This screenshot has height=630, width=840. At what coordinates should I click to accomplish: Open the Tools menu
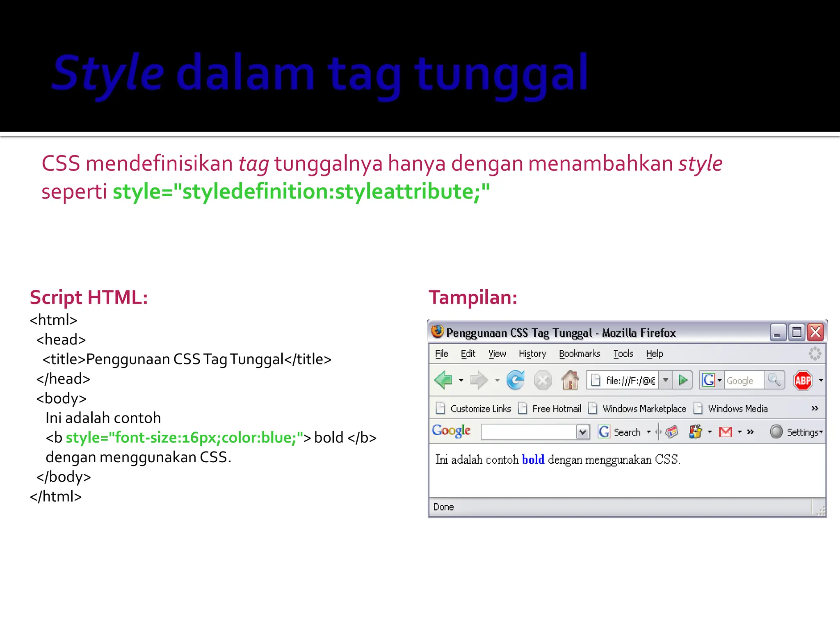[x=623, y=354]
